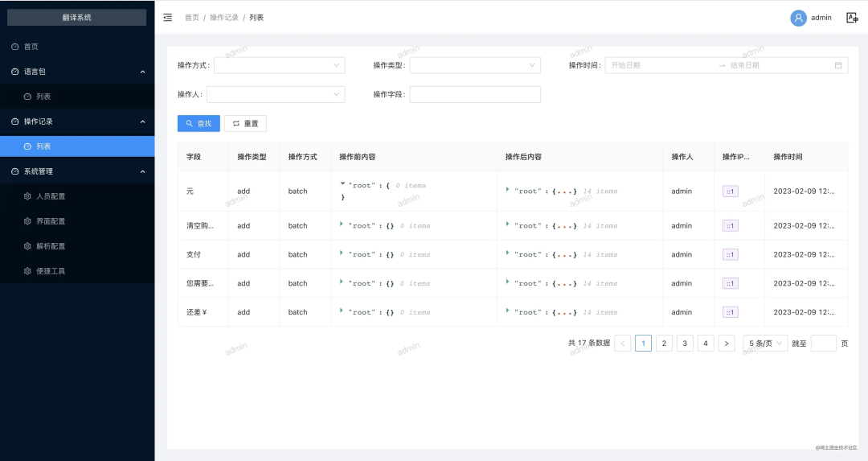
Task: Open 便捷工具 menu item
Action: pos(77,271)
